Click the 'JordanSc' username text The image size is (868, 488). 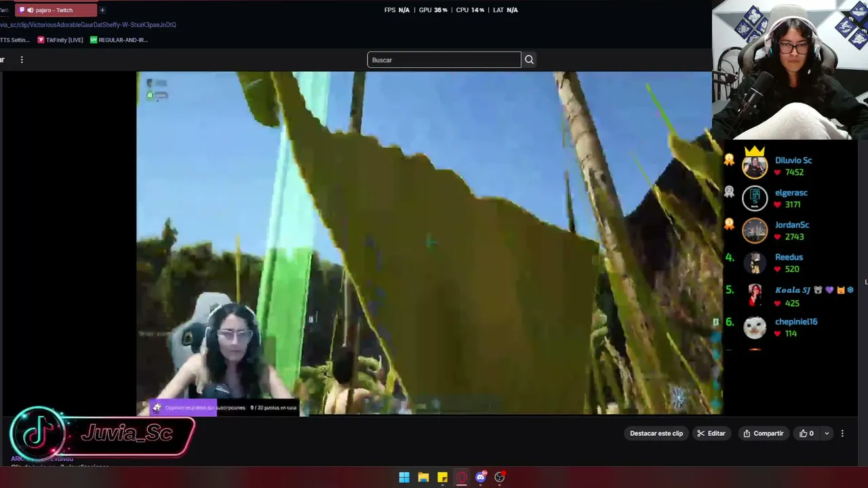pyautogui.click(x=792, y=225)
